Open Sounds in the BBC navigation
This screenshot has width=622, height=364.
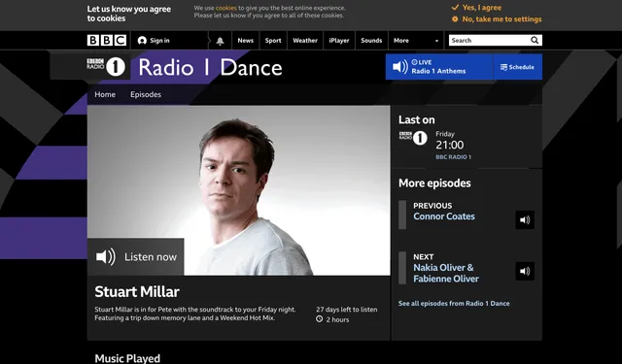point(371,41)
